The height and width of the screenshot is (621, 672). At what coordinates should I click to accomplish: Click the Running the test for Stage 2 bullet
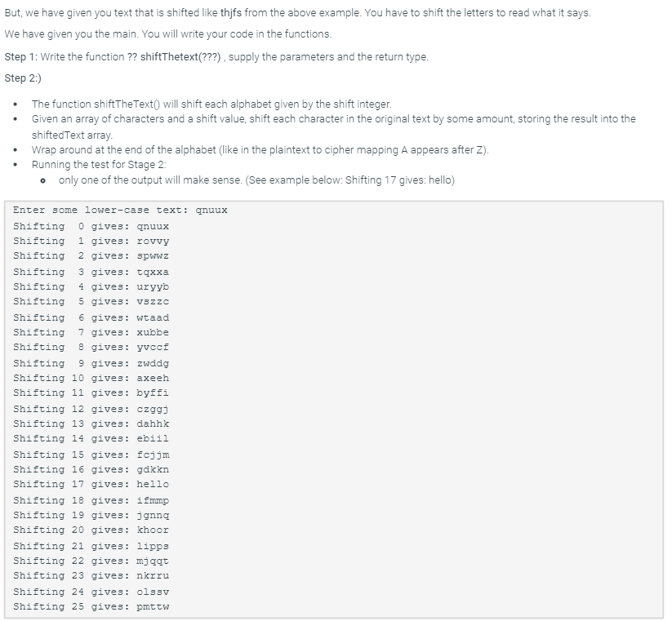click(x=99, y=165)
